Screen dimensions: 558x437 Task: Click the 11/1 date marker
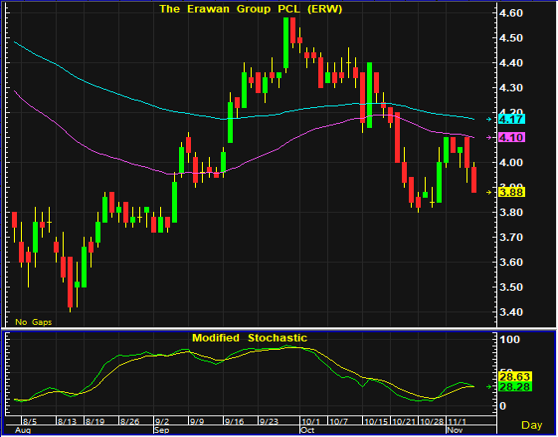(x=457, y=422)
